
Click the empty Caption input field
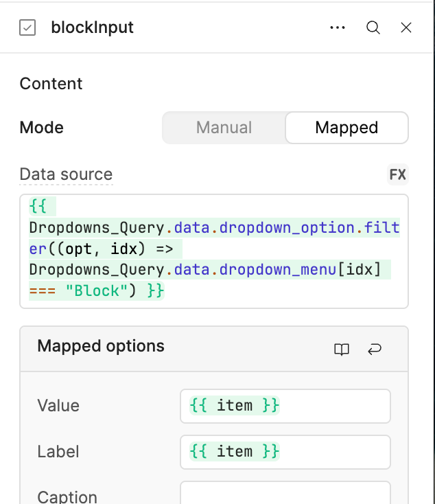click(x=285, y=494)
